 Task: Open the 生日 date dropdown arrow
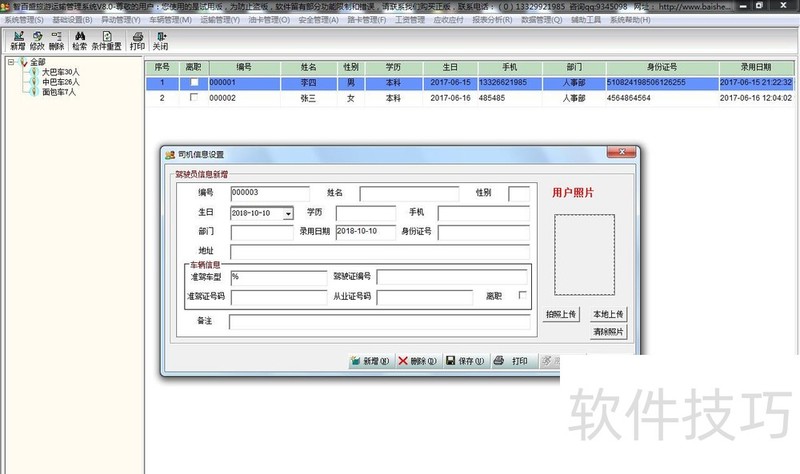(x=288, y=213)
